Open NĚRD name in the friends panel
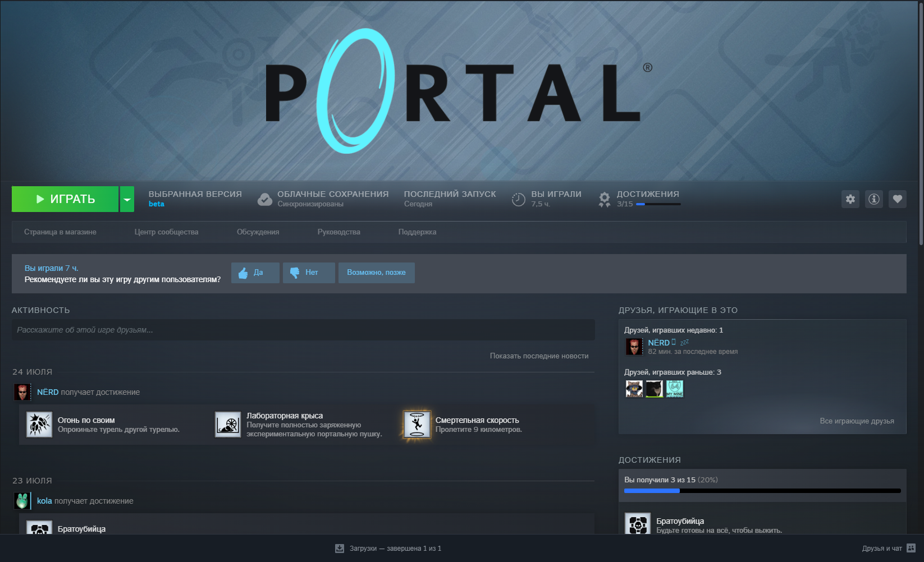Screen dimensions: 924x562 click(659, 343)
